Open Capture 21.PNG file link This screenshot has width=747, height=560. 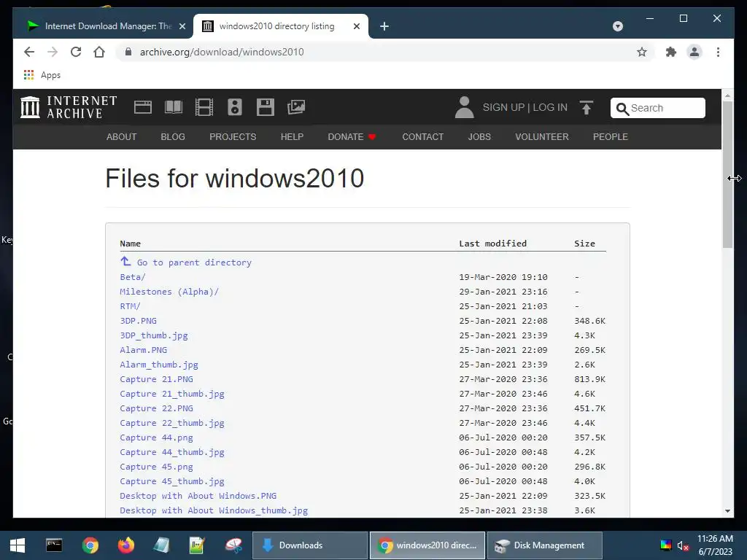pyautogui.click(x=157, y=379)
